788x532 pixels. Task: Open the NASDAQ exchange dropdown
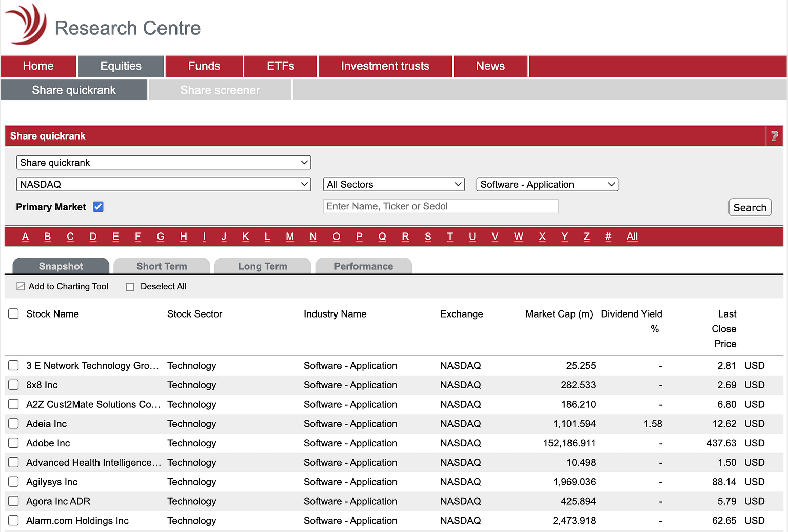[163, 184]
